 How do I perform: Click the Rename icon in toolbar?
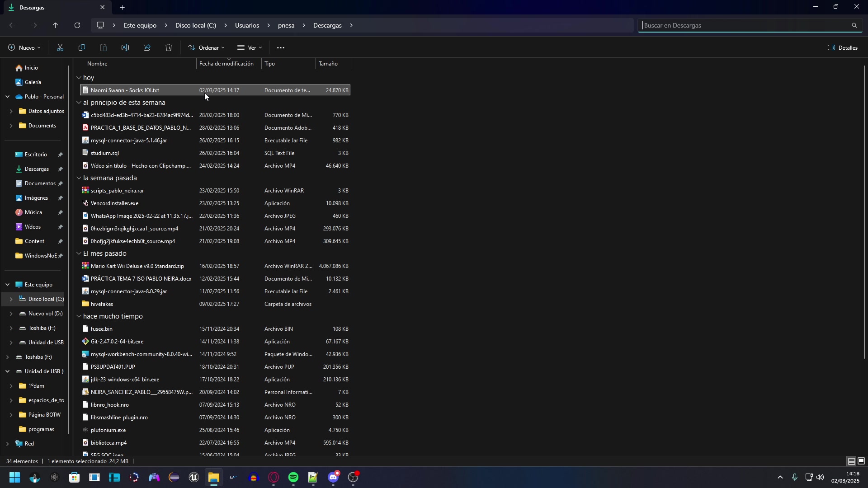coord(125,48)
